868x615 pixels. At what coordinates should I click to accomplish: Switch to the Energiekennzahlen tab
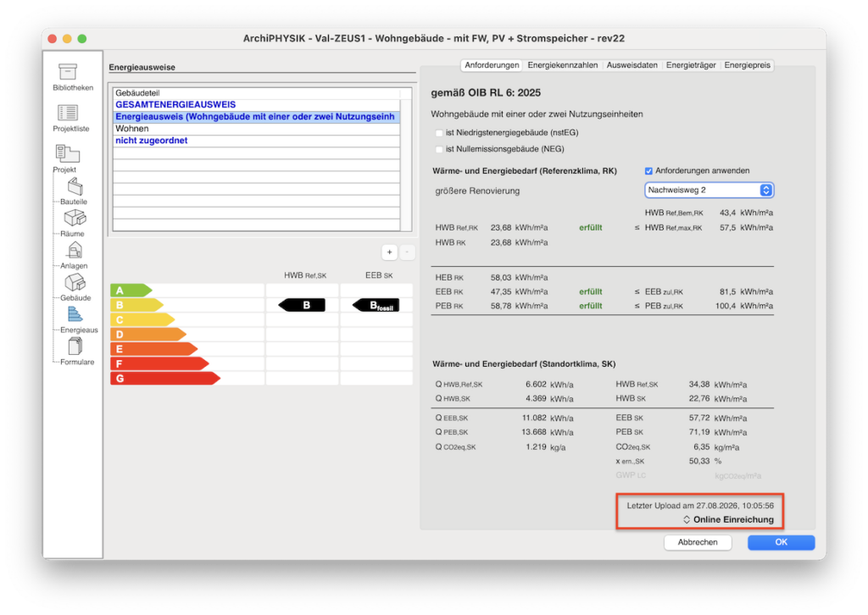coord(563,65)
